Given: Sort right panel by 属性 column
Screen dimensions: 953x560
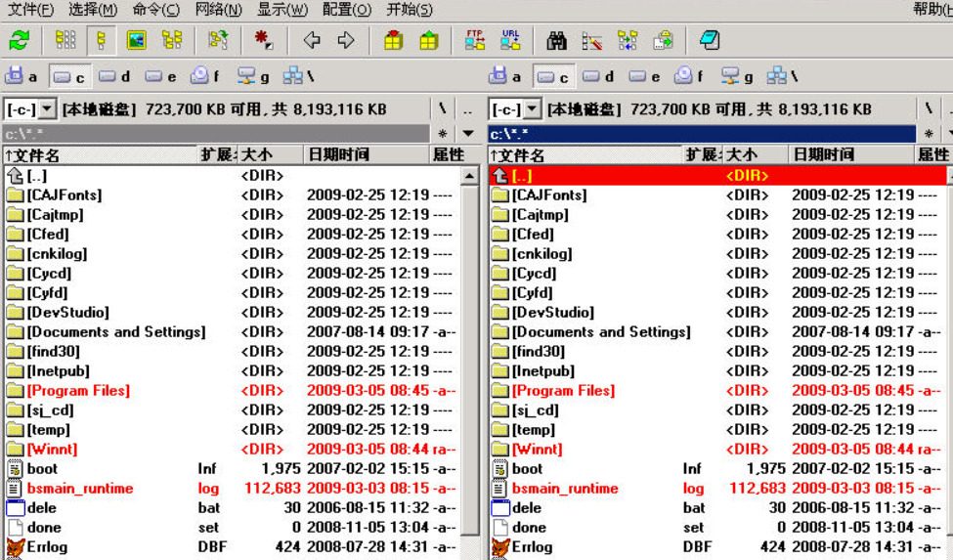Looking at the screenshot, I should (x=932, y=154).
